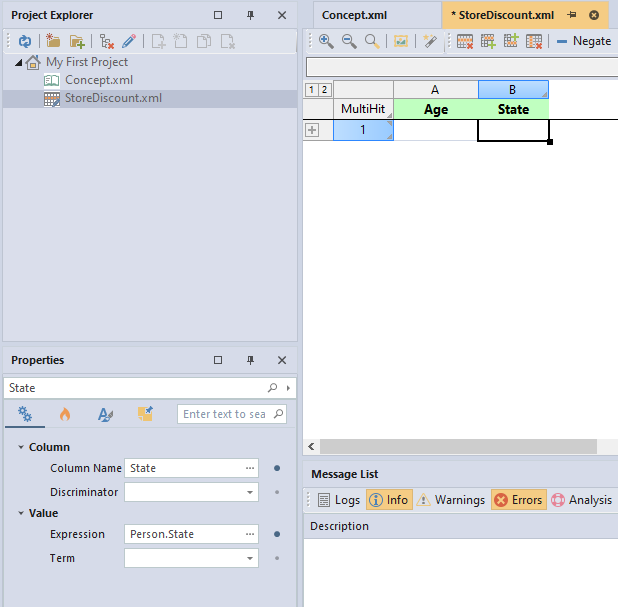Screen dimensions: 618x607
Task: Click the table horizontal scrollbar
Action: [x=458, y=447]
